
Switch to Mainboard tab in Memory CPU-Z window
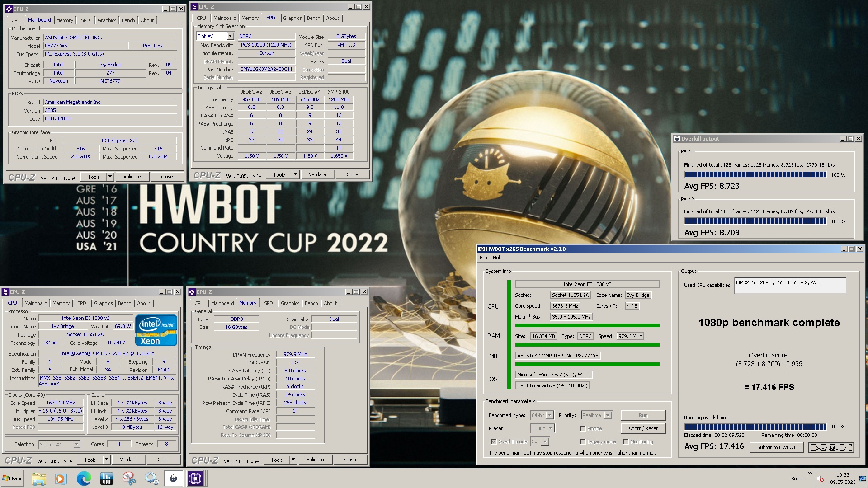coord(222,303)
